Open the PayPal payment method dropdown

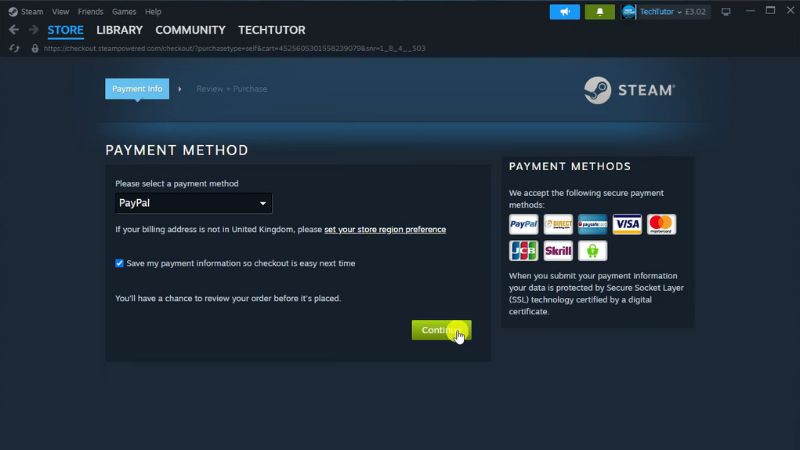tap(193, 203)
